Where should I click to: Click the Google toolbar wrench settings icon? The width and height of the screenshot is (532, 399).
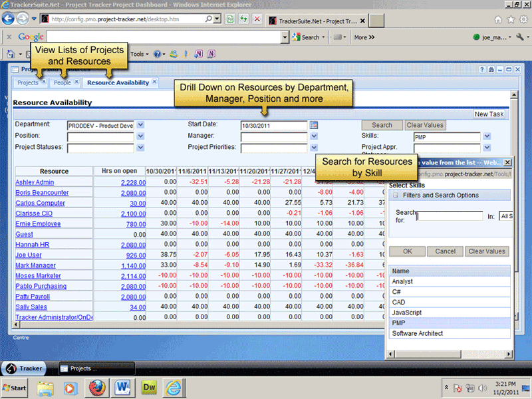pyautogui.click(x=520, y=37)
